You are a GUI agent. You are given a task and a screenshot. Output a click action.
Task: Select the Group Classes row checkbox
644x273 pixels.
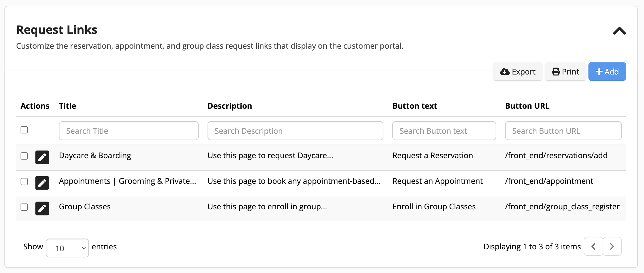[x=24, y=207]
